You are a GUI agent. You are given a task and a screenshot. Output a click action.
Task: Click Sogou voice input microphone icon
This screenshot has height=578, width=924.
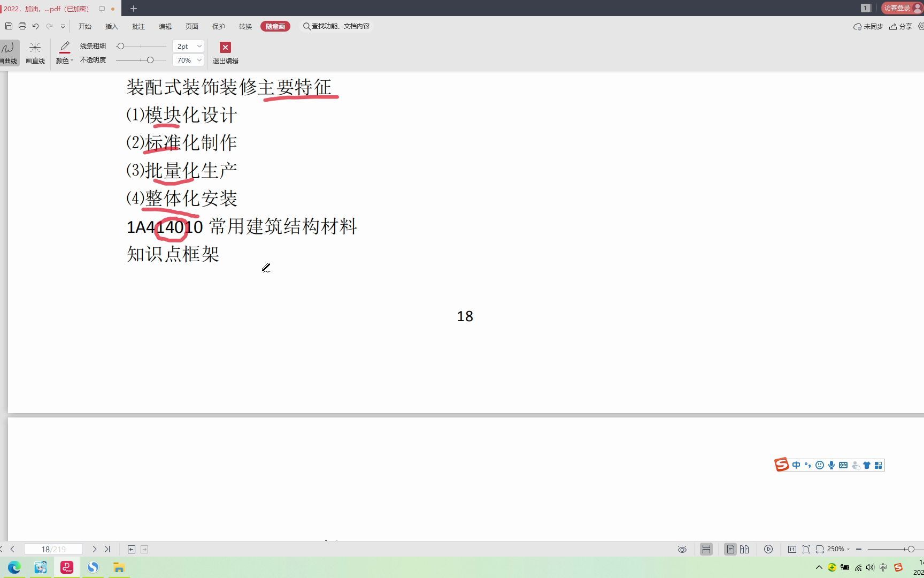[831, 465]
